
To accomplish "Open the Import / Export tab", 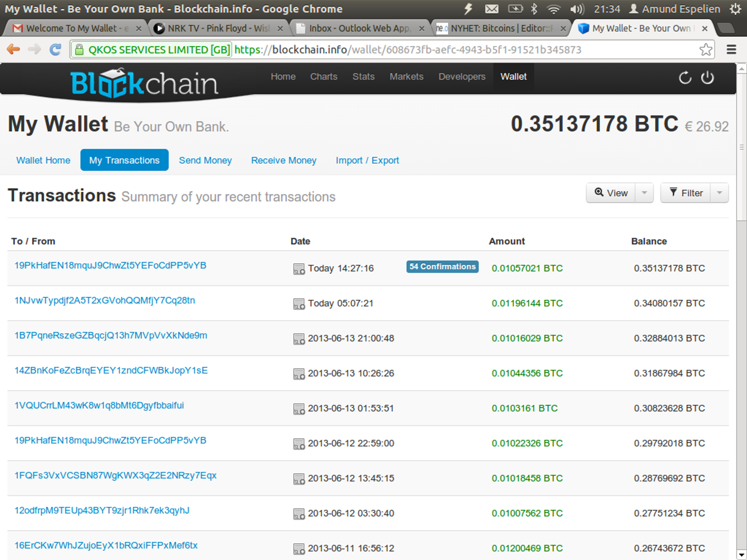I will click(x=367, y=160).
